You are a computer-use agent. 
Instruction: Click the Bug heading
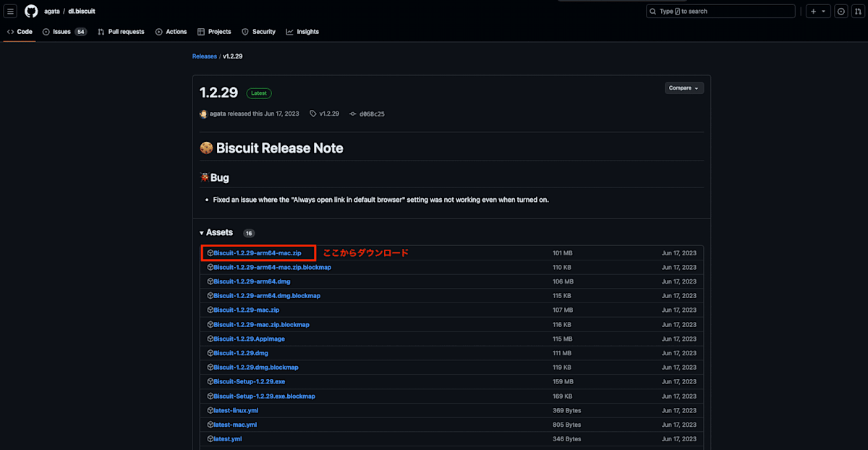(214, 178)
